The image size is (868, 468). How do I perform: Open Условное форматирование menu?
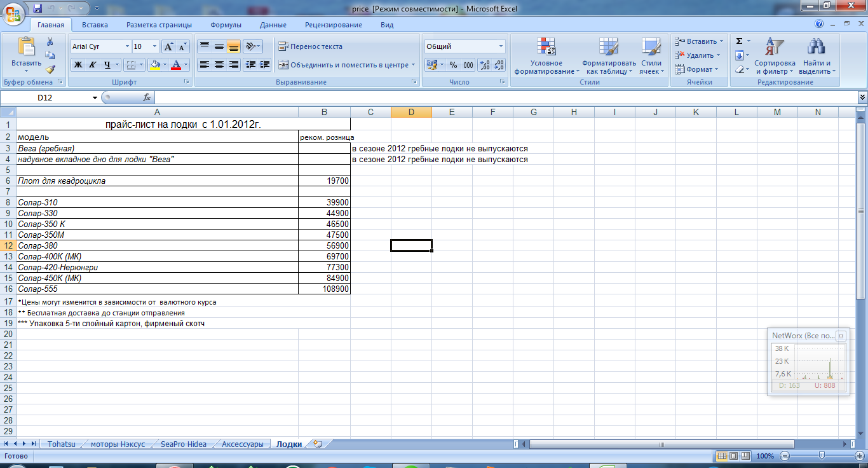(x=547, y=56)
